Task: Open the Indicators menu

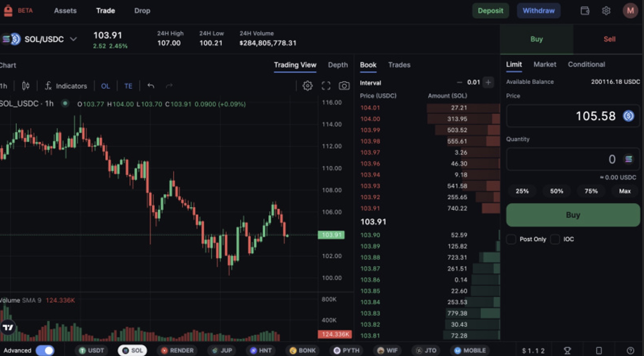Action: [x=66, y=86]
